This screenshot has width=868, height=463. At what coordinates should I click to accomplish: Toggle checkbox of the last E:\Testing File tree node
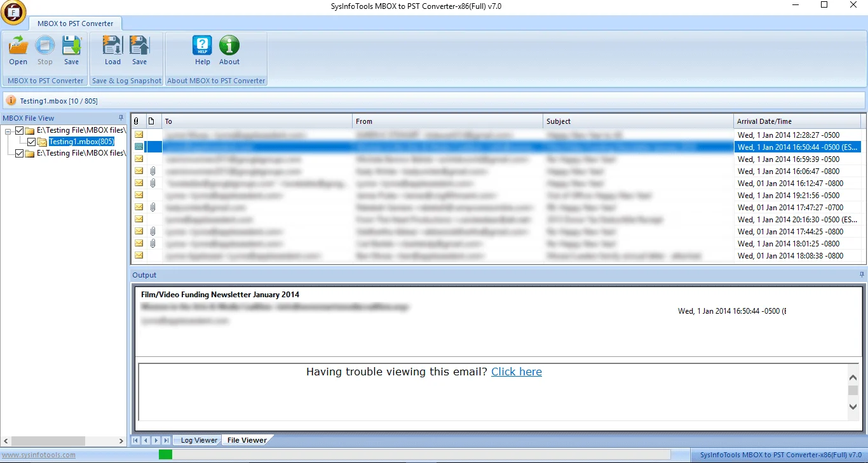tap(19, 153)
